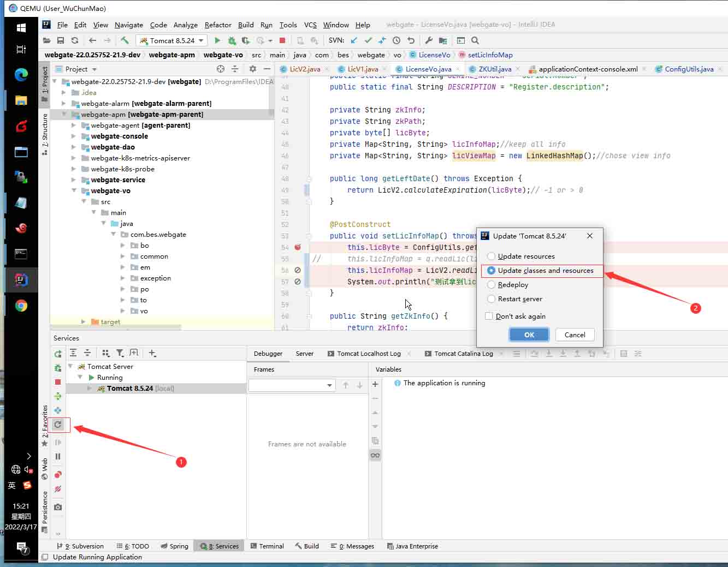Click the Project panel locate target icon
Image resolution: width=728 pixels, height=567 pixels.
coord(221,69)
